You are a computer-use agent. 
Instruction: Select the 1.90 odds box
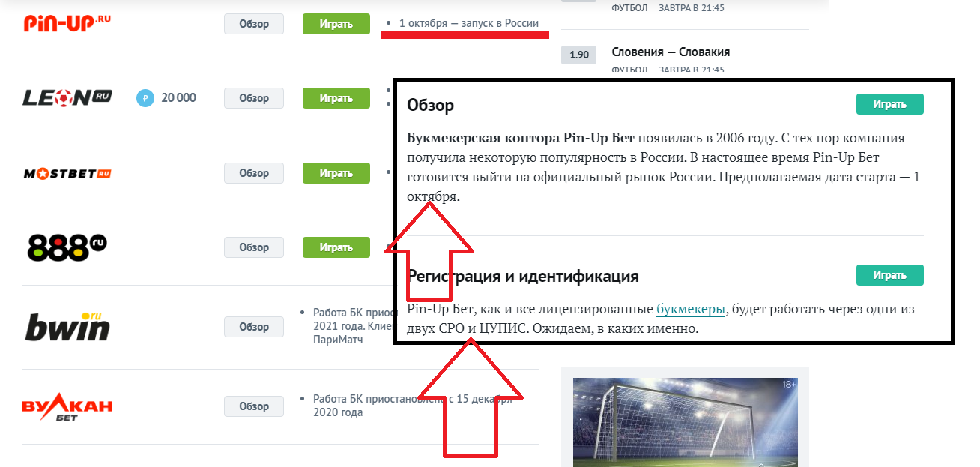coord(579,55)
